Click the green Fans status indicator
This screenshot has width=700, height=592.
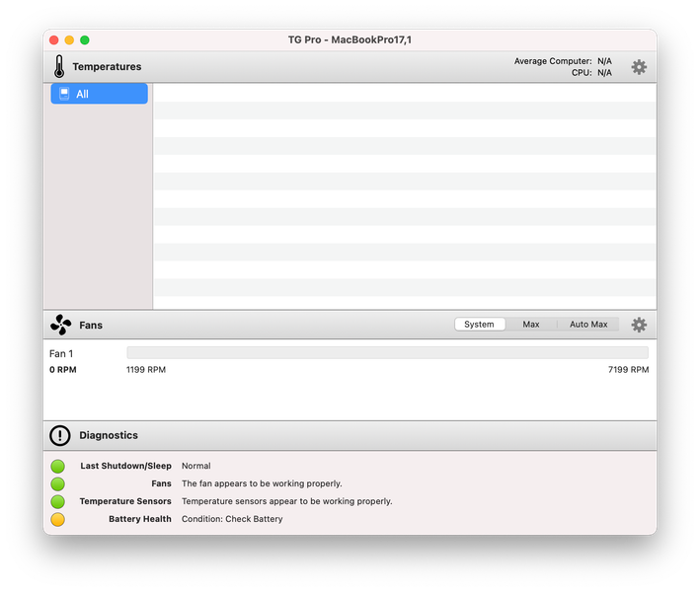(57, 484)
